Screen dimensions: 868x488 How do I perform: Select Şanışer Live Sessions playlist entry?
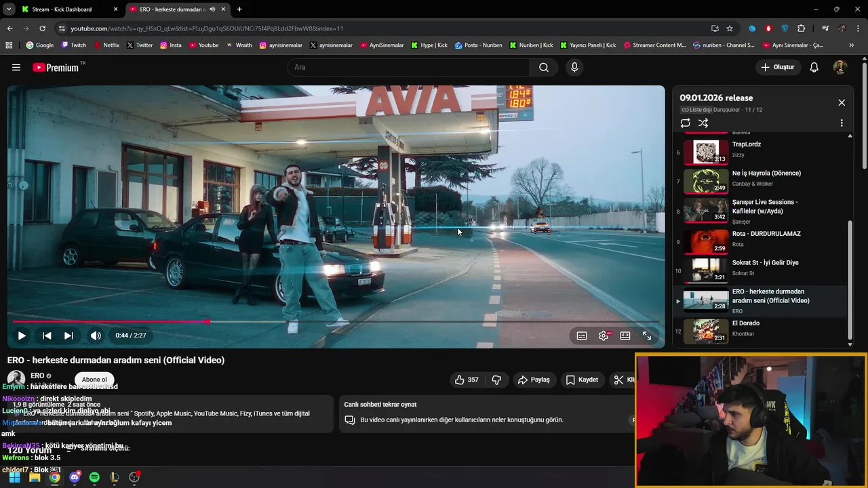click(x=759, y=210)
